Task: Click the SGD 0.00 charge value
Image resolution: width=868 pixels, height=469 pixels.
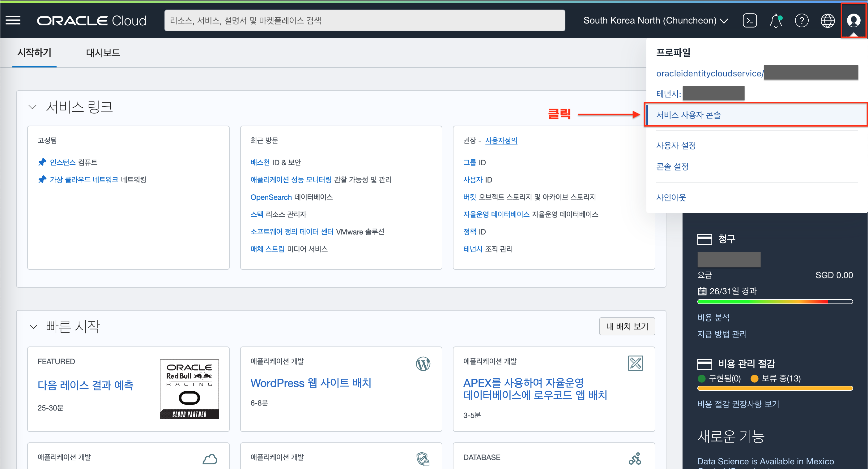Action: tap(834, 275)
